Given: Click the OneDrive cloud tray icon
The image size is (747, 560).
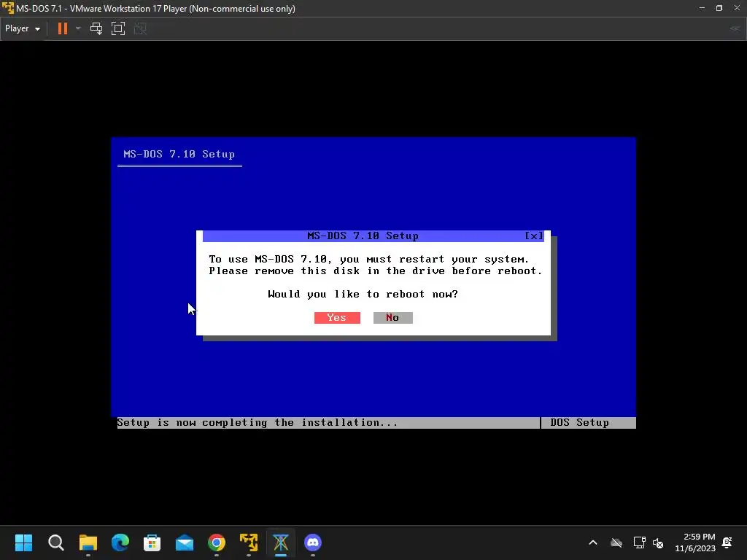Looking at the screenshot, I should [x=616, y=542].
